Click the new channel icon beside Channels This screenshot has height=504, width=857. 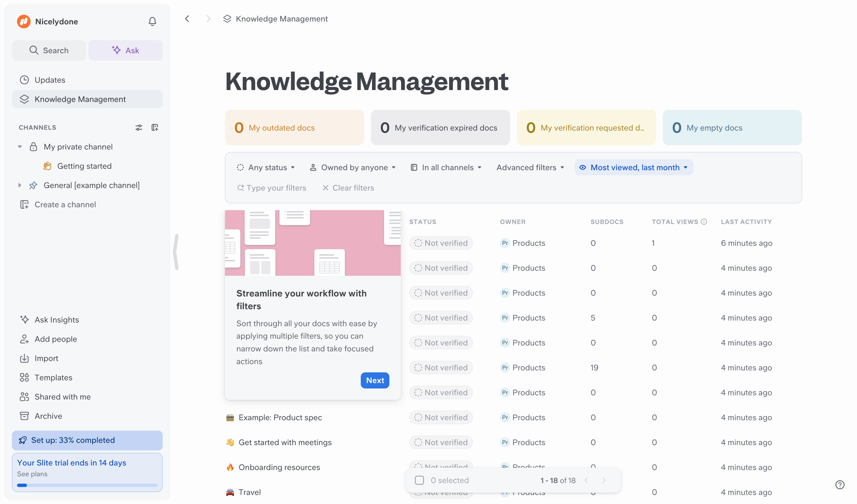(x=155, y=127)
